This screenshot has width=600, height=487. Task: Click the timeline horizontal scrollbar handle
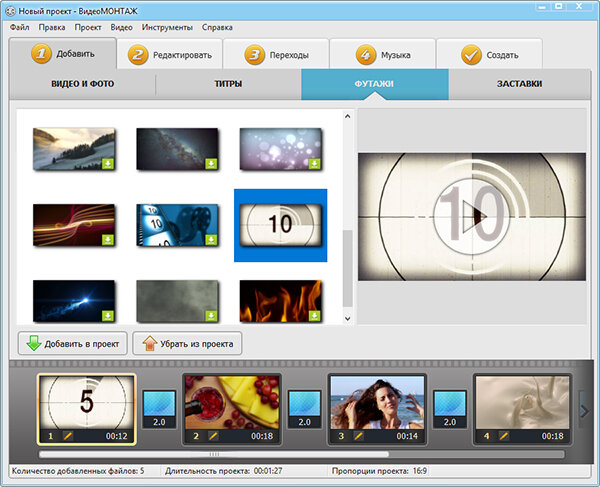point(214,454)
